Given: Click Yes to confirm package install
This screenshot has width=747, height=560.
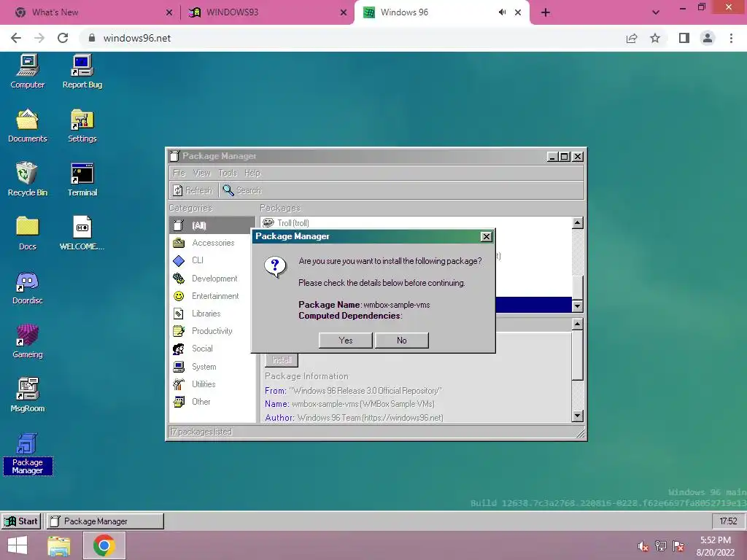Looking at the screenshot, I should coord(345,341).
